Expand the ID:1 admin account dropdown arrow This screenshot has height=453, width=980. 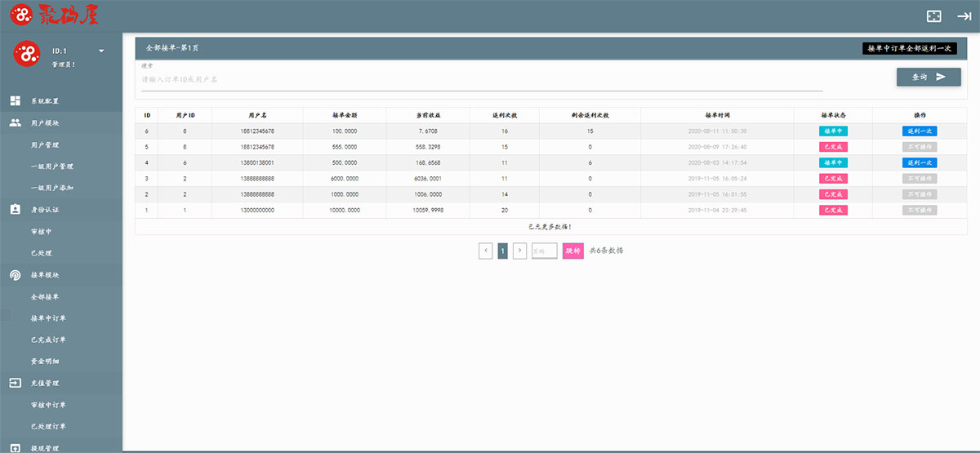point(101,51)
